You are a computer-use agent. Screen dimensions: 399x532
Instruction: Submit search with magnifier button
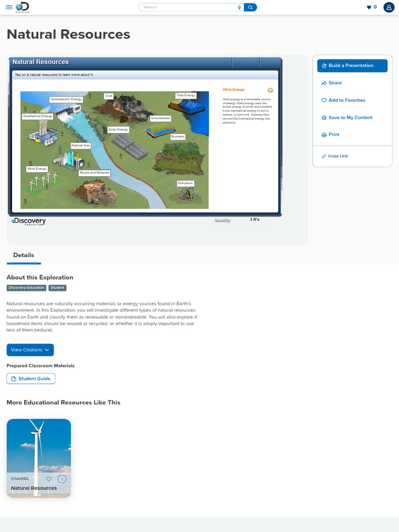[x=250, y=7]
